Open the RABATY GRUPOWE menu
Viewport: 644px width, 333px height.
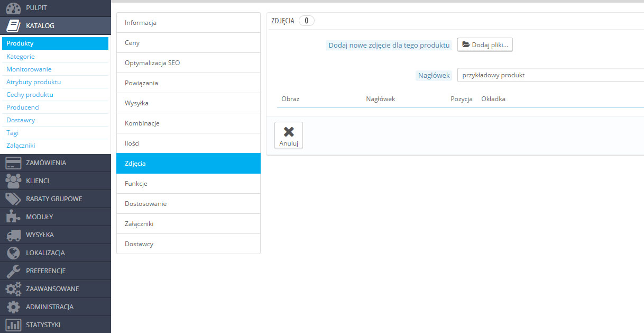coord(56,199)
